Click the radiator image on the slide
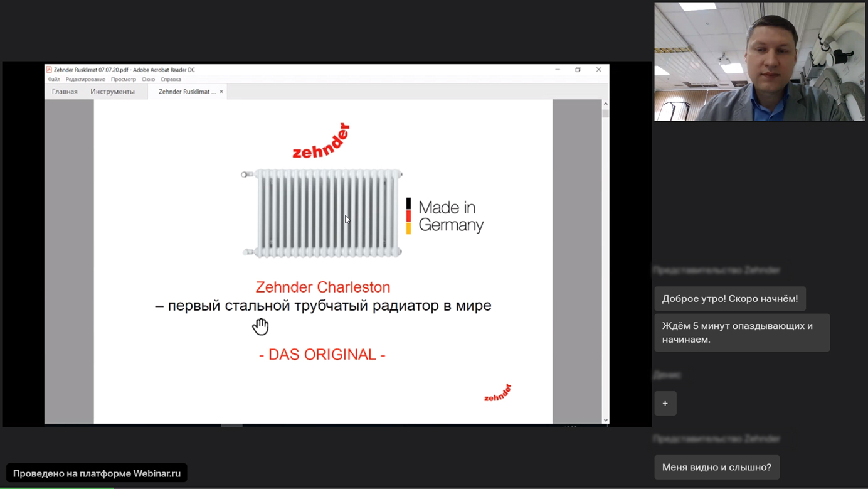The width and height of the screenshot is (868, 489). tap(322, 213)
